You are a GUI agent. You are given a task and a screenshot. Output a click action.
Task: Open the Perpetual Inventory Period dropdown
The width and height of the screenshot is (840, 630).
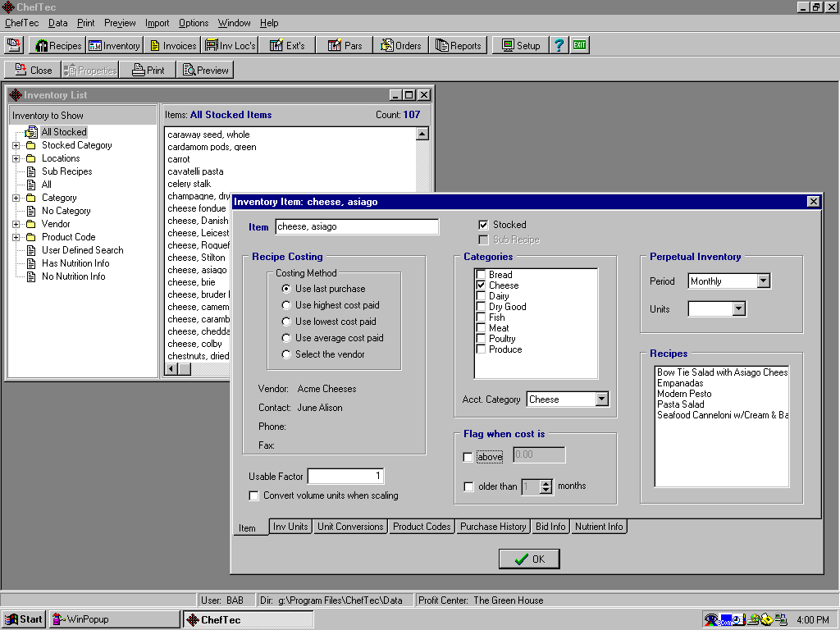[x=763, y=281]
